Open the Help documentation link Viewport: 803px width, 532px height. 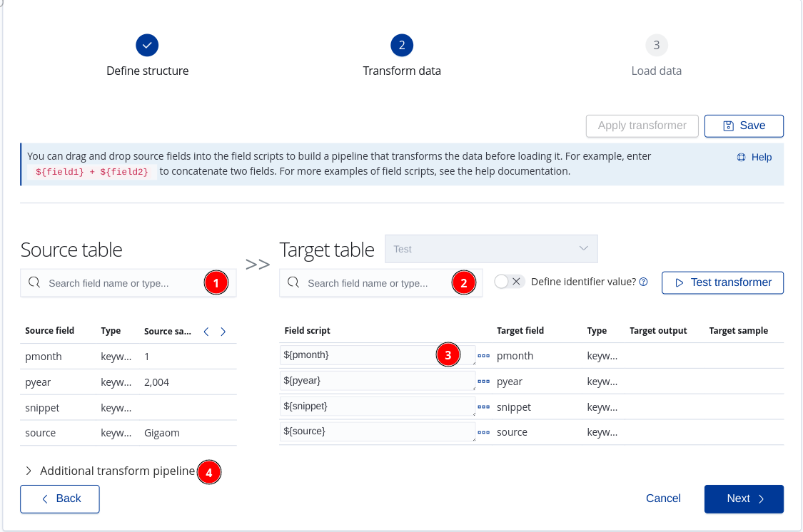pyautogui.click(x=754, y=157)
